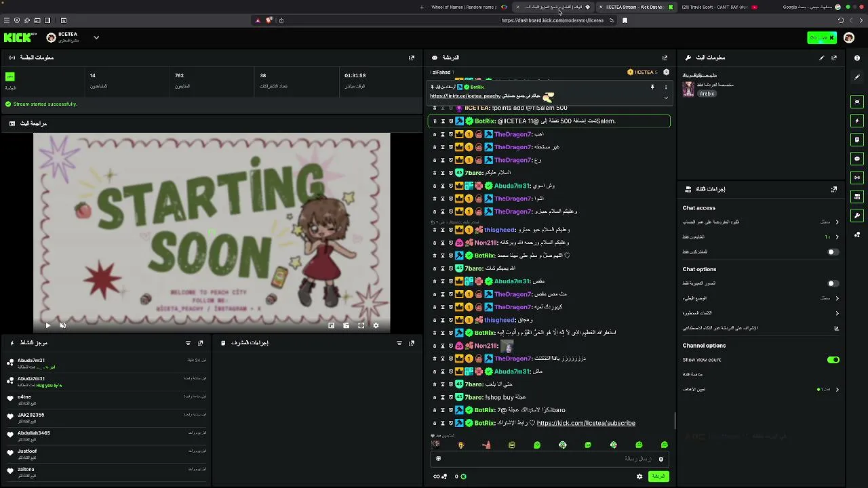
Task: Toggle the emotes-only chat switch
Action: tap(833, 283)
